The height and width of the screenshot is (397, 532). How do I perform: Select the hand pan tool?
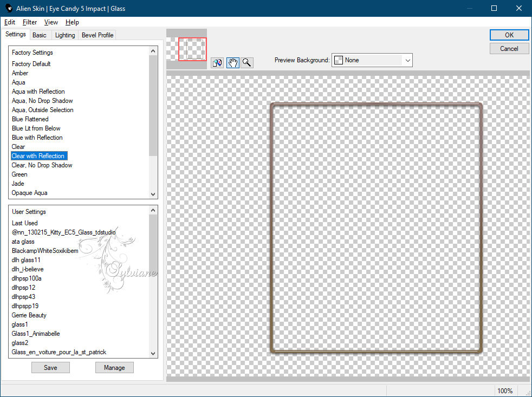(x=233, y=63)
